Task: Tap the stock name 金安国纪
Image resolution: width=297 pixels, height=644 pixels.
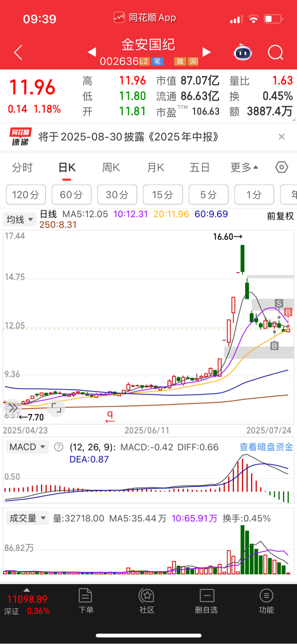Action: click(148, 45)
